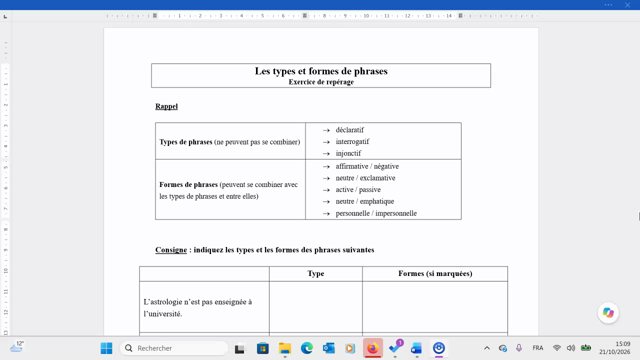Click the 'interrogatif' list item

pyautogui.click(x=352, y=142)
